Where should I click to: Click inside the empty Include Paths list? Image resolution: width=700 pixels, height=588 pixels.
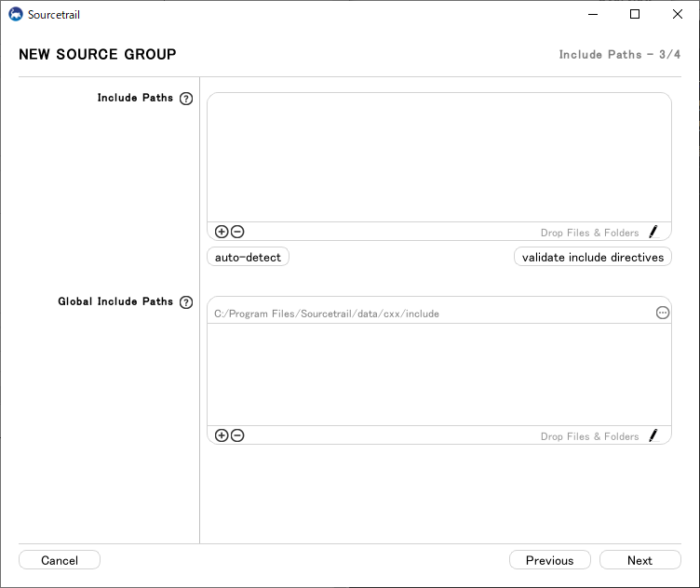point(438,158)
